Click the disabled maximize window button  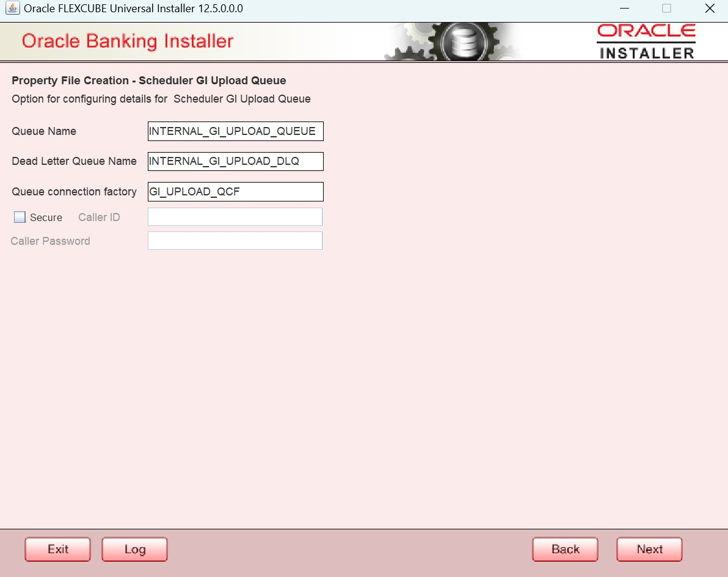(x=667, y=9)
